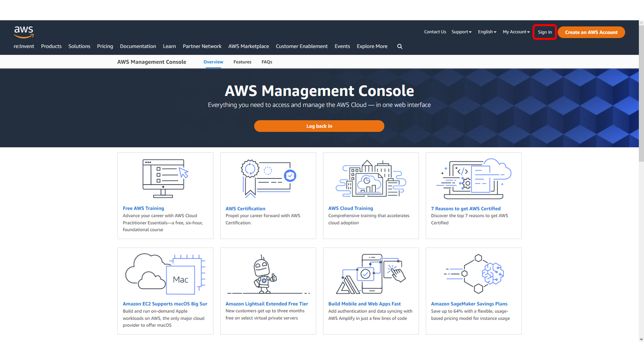644x362 pixels.
Task: Click the Contact Us link
Action: 435,32
